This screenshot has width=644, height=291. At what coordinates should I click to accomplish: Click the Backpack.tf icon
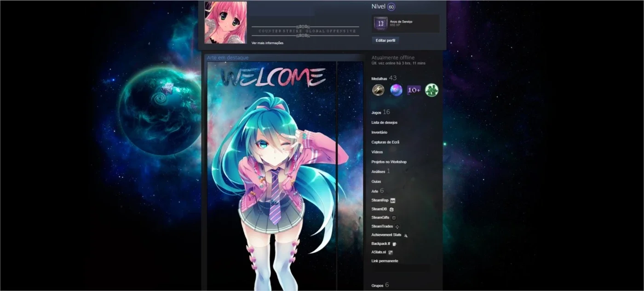pyautogui.click(x=394, y=244)
